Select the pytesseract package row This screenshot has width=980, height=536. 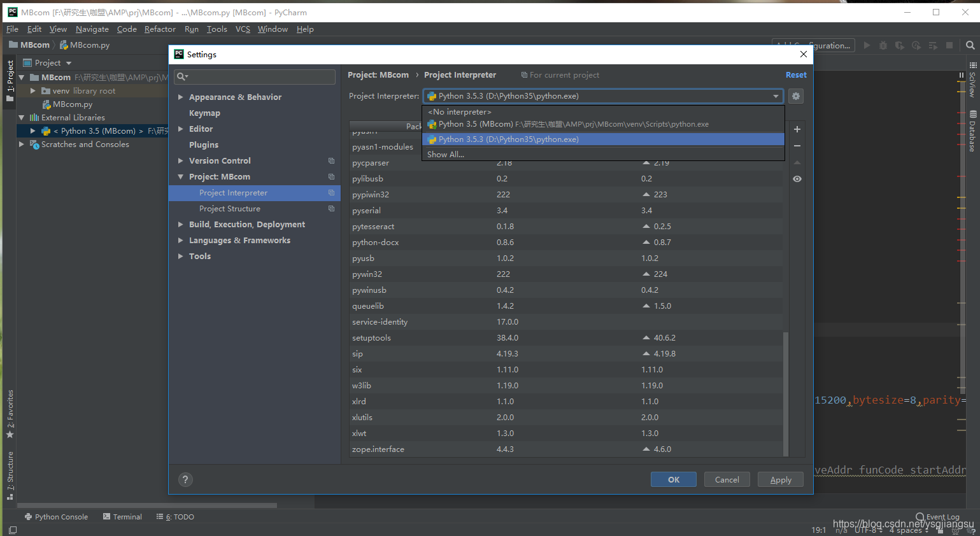point(566,227)
